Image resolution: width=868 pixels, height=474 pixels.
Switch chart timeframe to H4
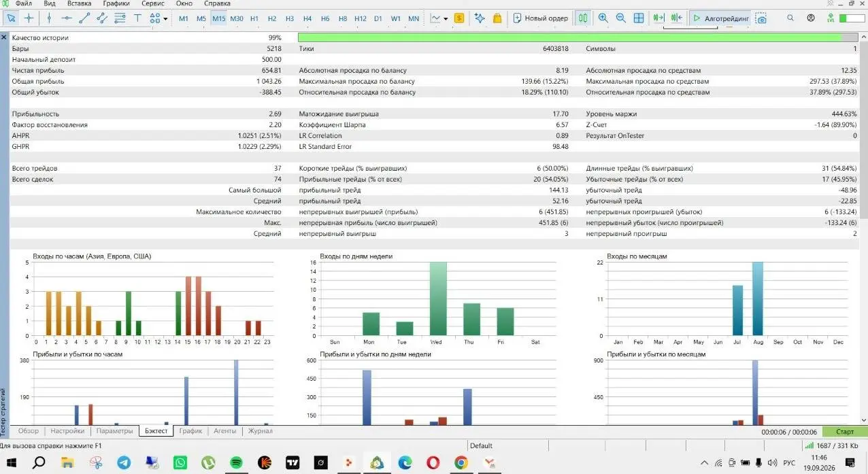pyautogui.click(x=307, y=18)
